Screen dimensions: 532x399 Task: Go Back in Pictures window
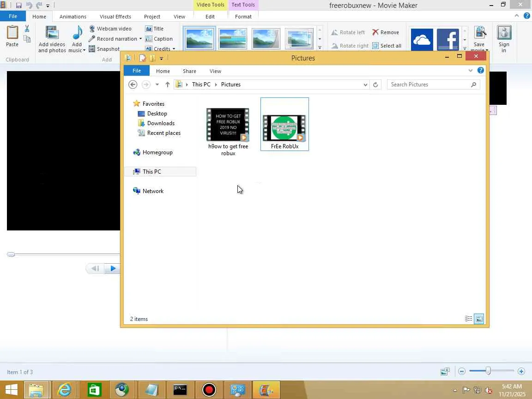(x=133, y=85)
